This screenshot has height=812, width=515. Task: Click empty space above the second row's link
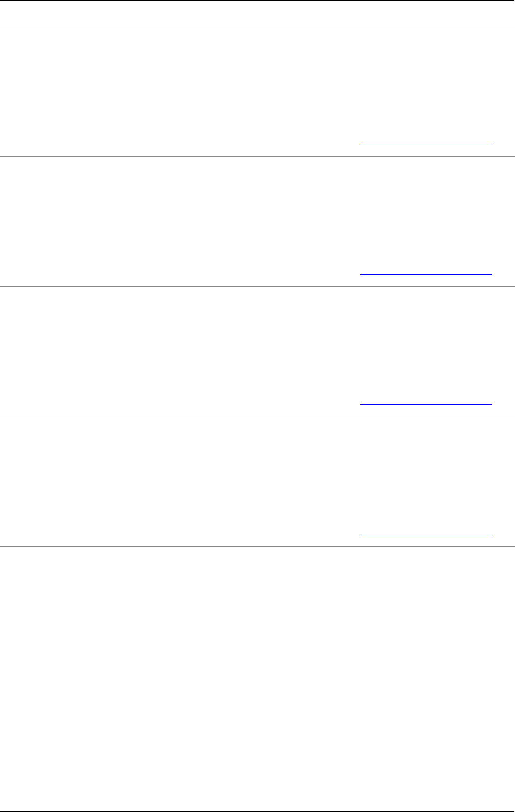(425, 213)
